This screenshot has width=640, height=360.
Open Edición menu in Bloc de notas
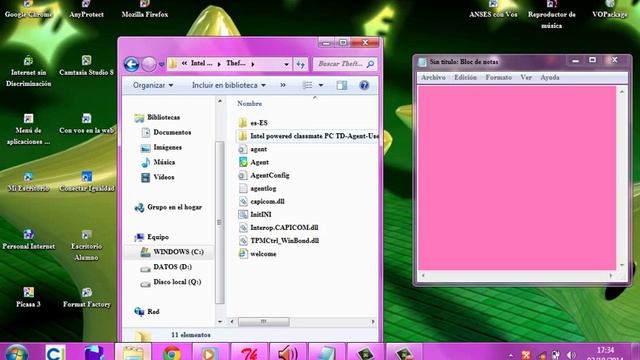click(x=465, y=77)
